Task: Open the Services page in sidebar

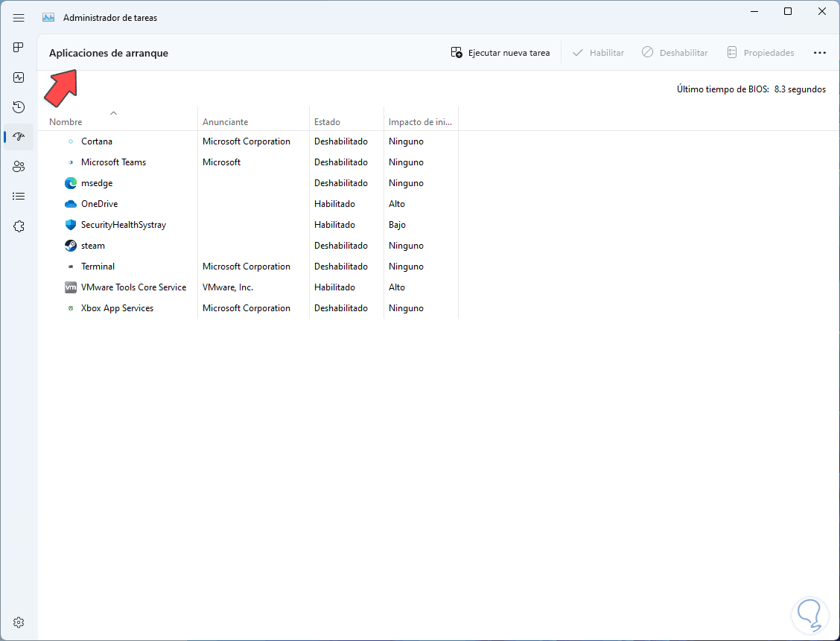Action: coord(19,226)
